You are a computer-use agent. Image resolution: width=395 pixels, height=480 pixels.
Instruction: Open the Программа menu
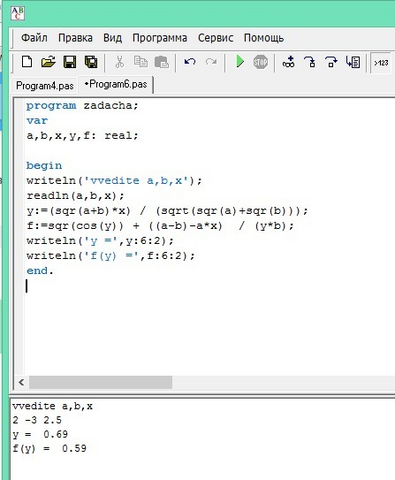click(160, 38)
